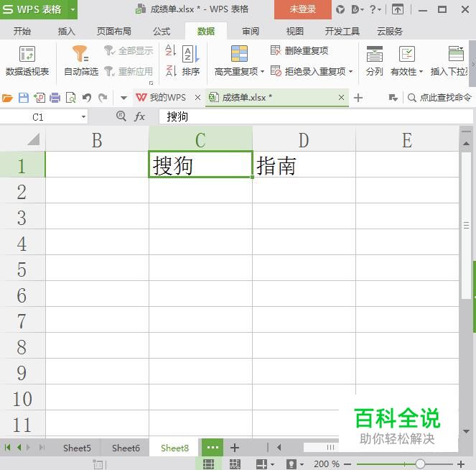The width and height of the screenshot is (476, 470).
Task: Sort ascending with the A-Z icon
Action: coord(171,50)
